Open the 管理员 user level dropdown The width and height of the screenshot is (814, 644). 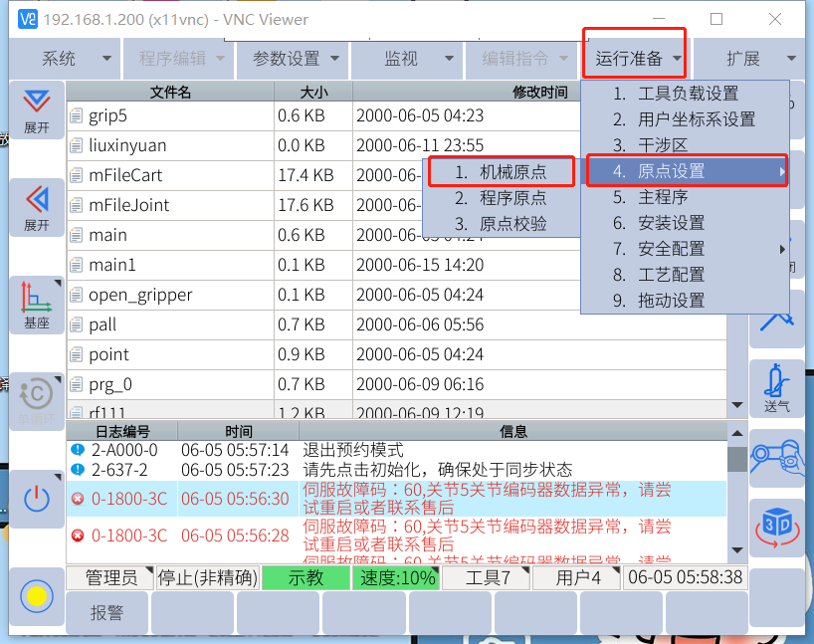click(x=110, y=577)
